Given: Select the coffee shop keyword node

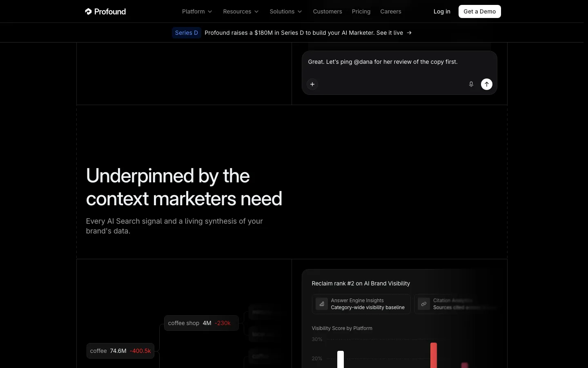Looking at the screenshot, I should 201,323.
